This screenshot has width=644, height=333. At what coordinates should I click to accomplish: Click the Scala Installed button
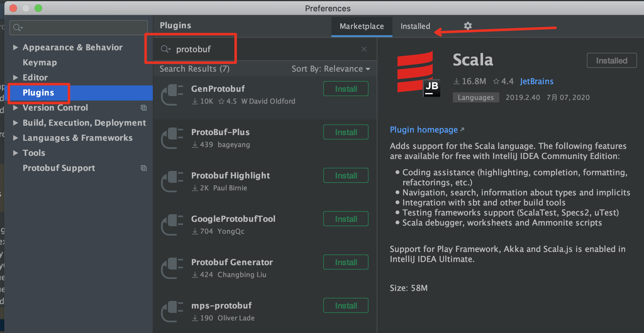click(612, 61)
